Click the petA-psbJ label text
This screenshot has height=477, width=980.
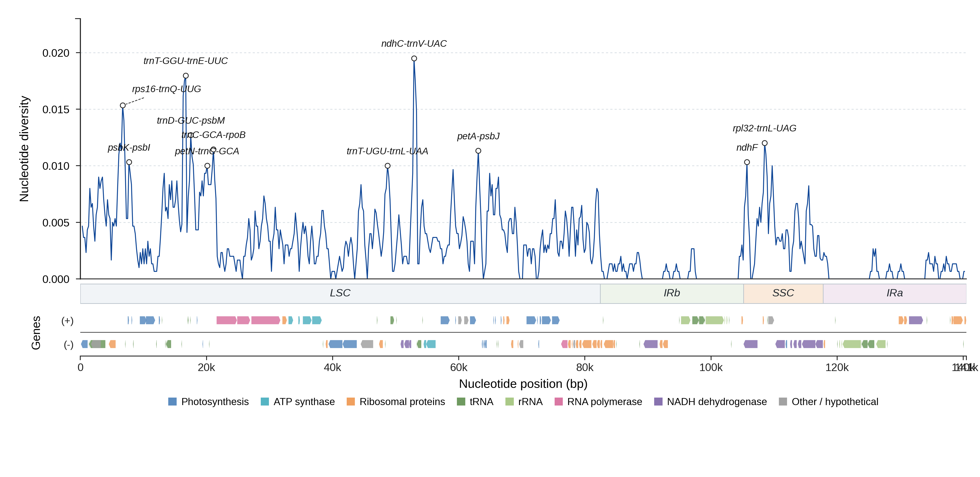pyautogui.click(x=478, y=136)
